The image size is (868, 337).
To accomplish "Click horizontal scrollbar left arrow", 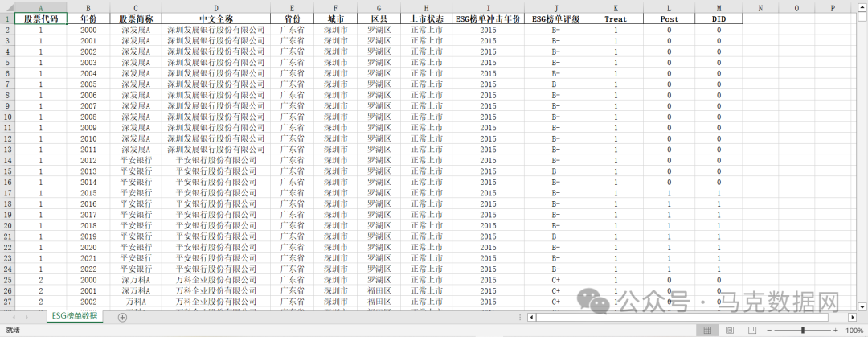I will coord(532,317).
